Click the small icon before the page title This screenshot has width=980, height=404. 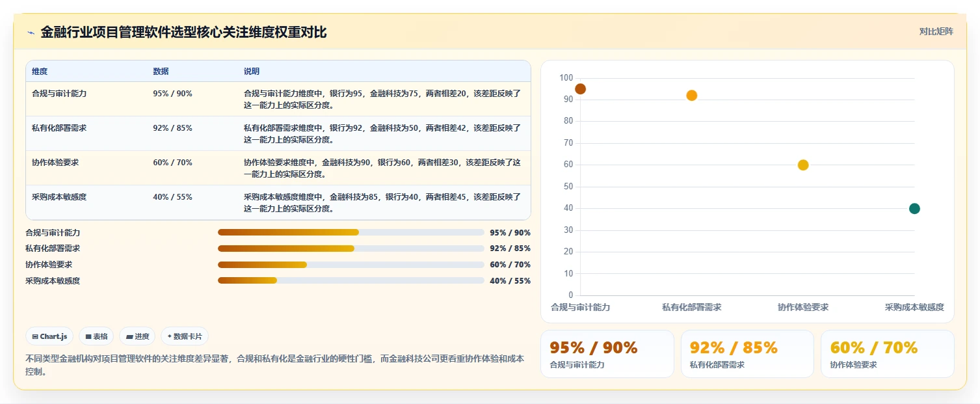[31, 33]
